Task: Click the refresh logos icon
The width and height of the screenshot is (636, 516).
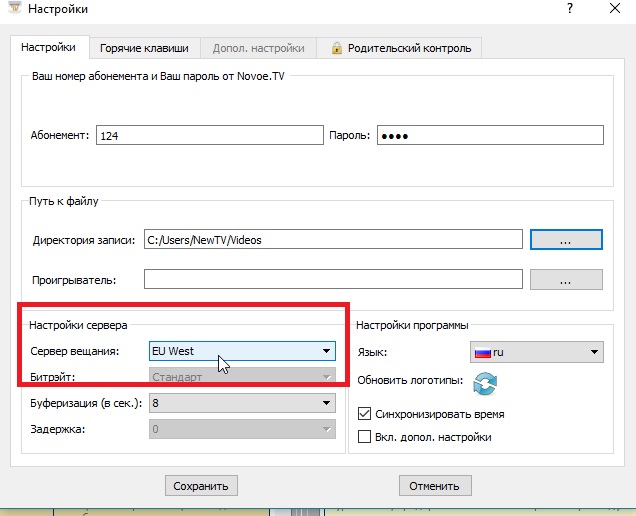Action: point(485,383)
